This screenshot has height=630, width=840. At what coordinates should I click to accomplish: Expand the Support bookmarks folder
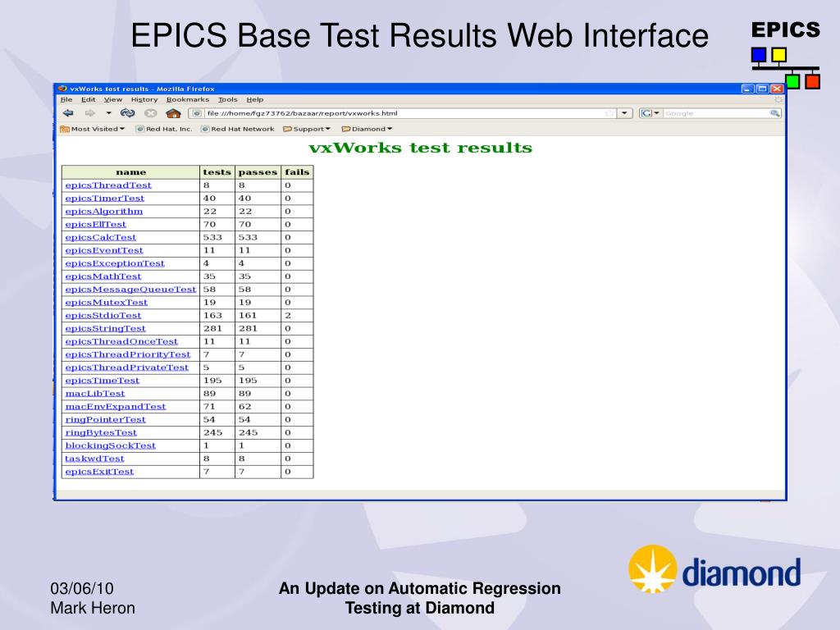pyautogui.click(x=307, y=129)
